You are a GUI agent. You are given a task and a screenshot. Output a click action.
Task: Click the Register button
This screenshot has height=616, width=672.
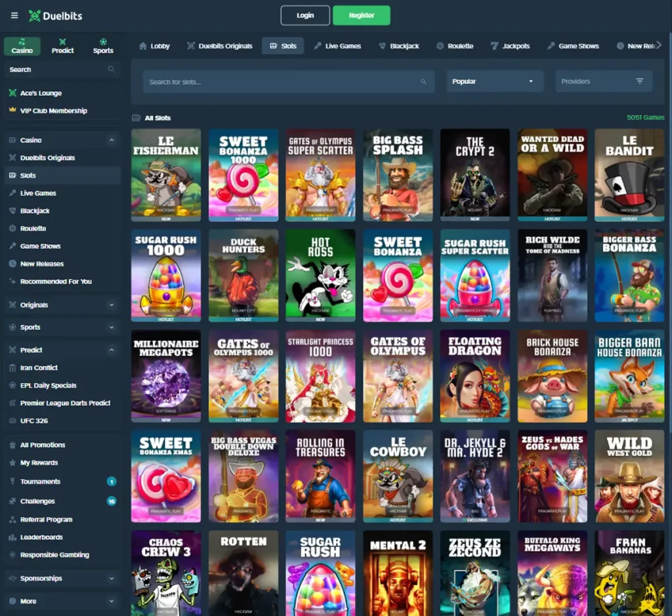pyautogui.click(x=362, y=14)
